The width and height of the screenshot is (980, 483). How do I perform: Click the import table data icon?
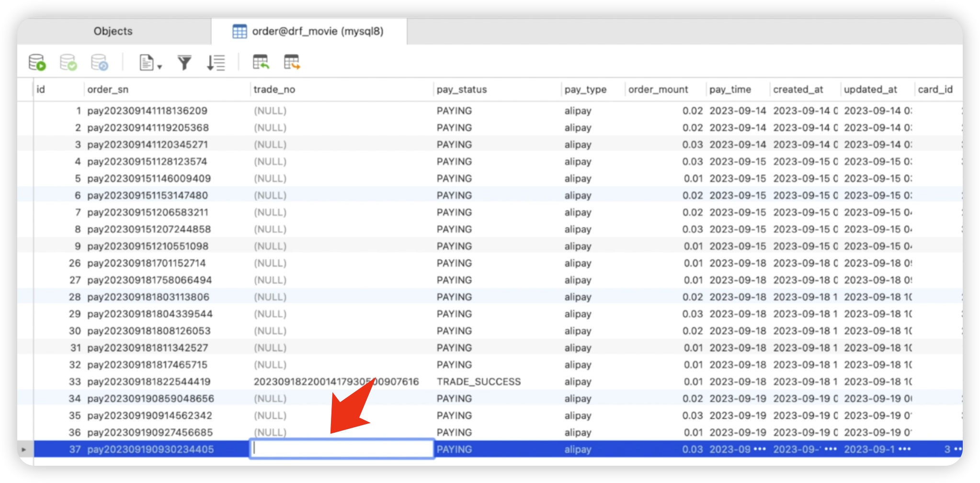pos(261,62)
